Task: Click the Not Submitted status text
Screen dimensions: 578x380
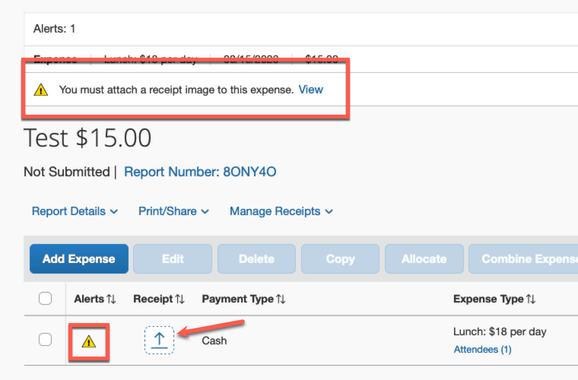Action: coord(67,172)
